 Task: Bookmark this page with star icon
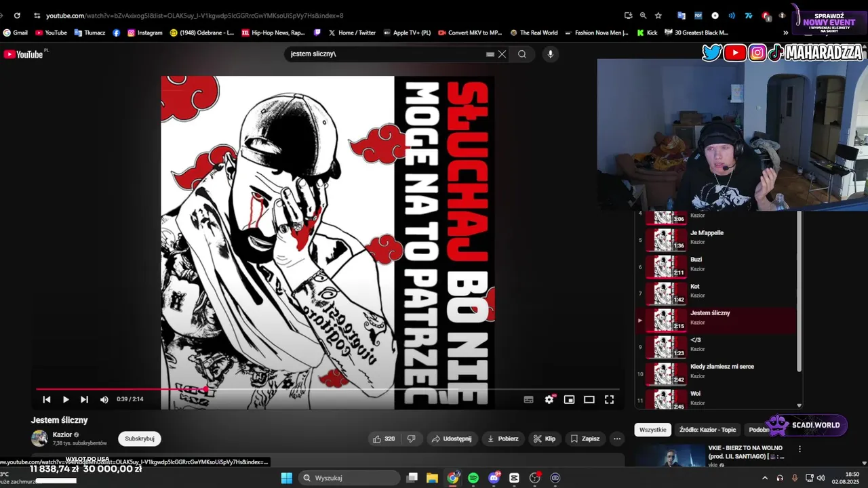point(658,15)
